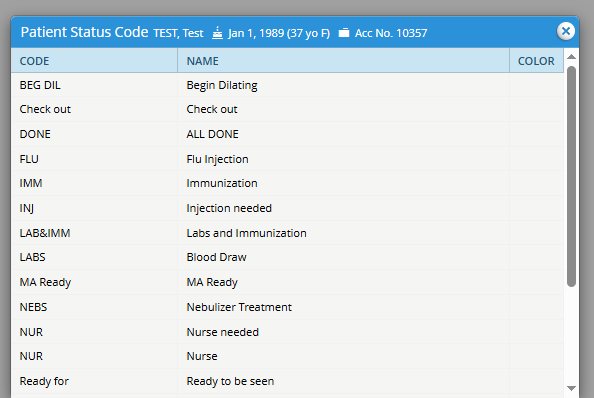The height and width of the screenshot is (398, 594).
Task: Select the FLU code
Action: coord(29,159)
